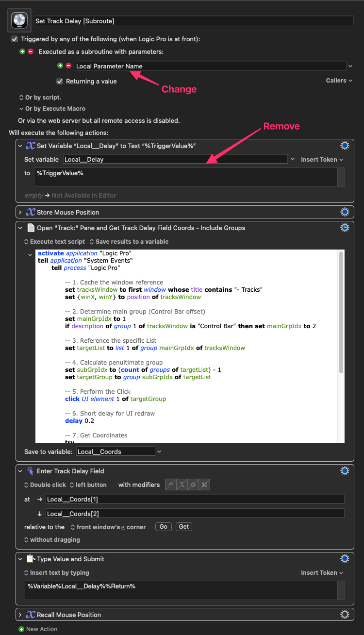The image size is (364, 635).
Task: Open the Execute text script popup menu
Action: click(54, 242)
